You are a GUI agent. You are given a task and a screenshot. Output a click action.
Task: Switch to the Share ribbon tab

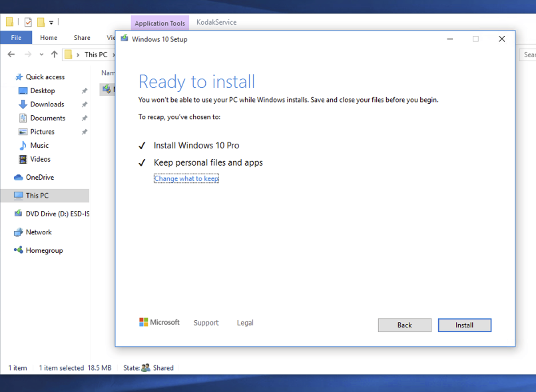coord(82,37)
